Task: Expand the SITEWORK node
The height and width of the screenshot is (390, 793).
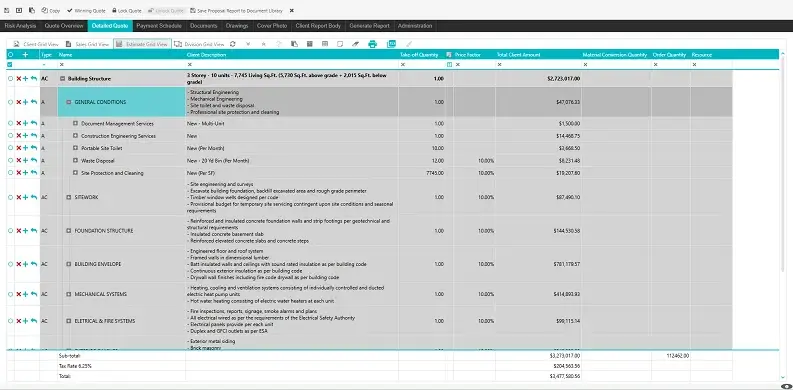Action: [x=69, y=197]
